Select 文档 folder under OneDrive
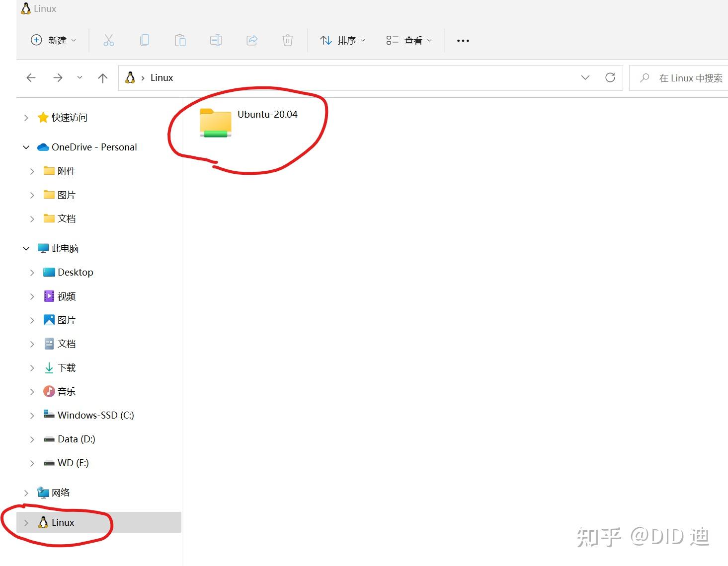The image size is (728, 566). point(67,219)
